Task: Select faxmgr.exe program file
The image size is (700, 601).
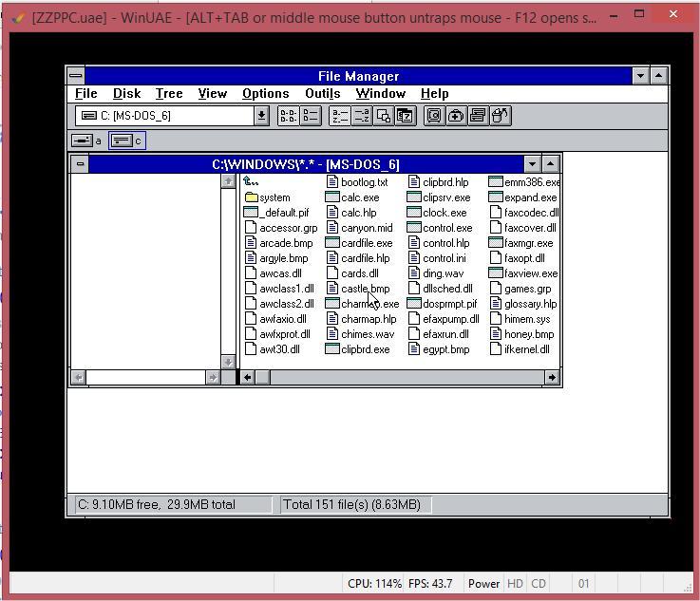Action: click(x=521, y=243)
